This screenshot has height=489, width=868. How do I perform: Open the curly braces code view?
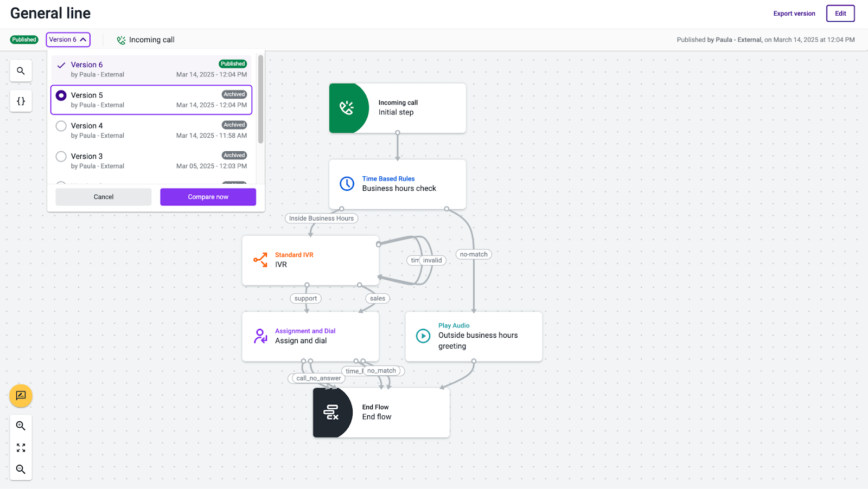21,101
